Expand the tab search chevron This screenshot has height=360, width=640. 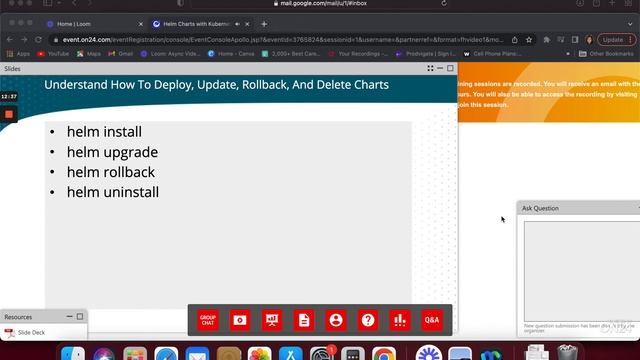[x=630, y=24]
